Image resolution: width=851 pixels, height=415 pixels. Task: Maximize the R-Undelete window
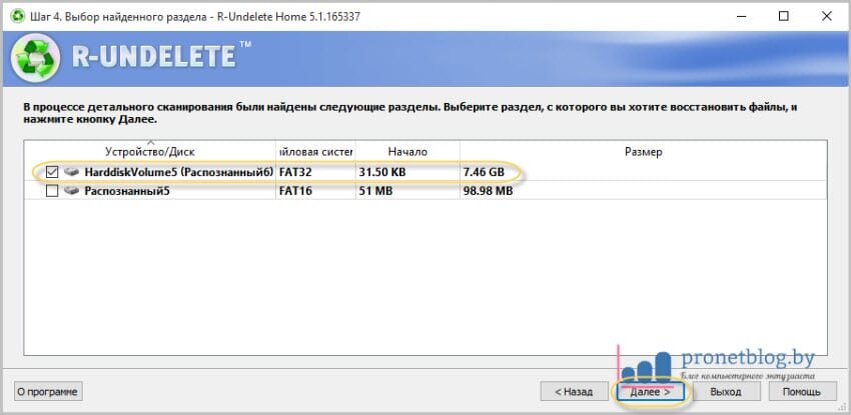783,16
